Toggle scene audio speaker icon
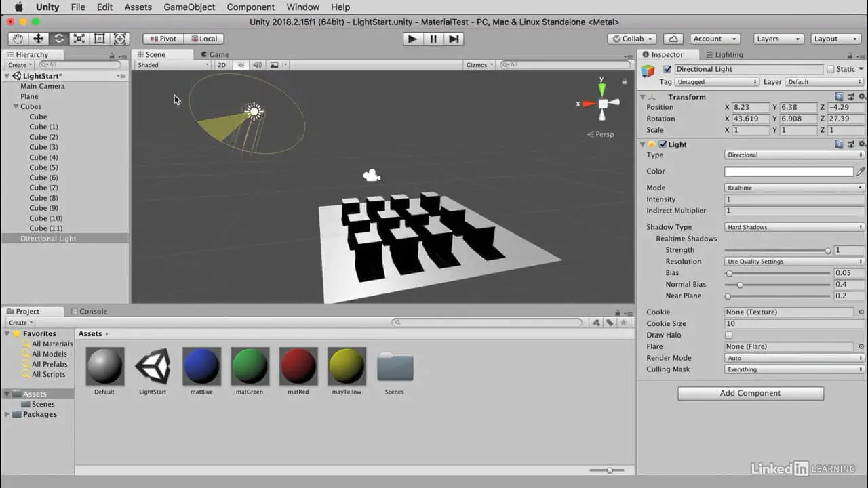 coord(258,65)
